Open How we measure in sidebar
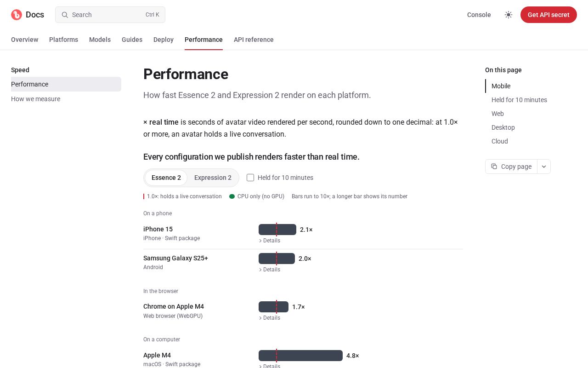Viewport: 588px width, 368px height. point(66,99)
